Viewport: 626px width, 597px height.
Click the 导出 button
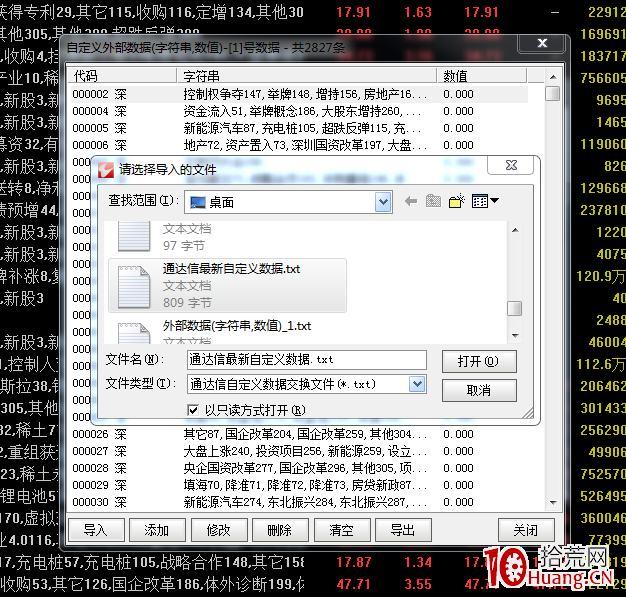[x=403, y=530]
